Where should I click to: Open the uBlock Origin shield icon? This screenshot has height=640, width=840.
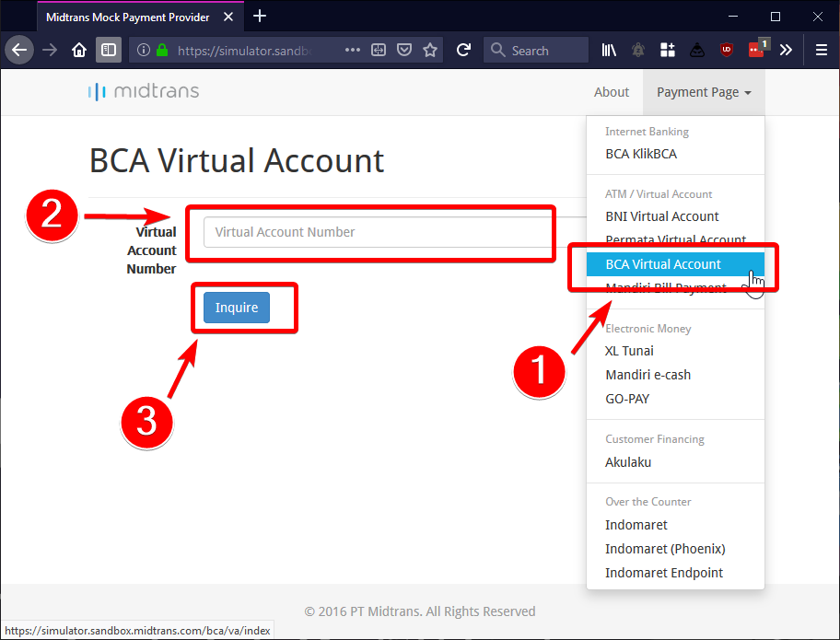727,51
